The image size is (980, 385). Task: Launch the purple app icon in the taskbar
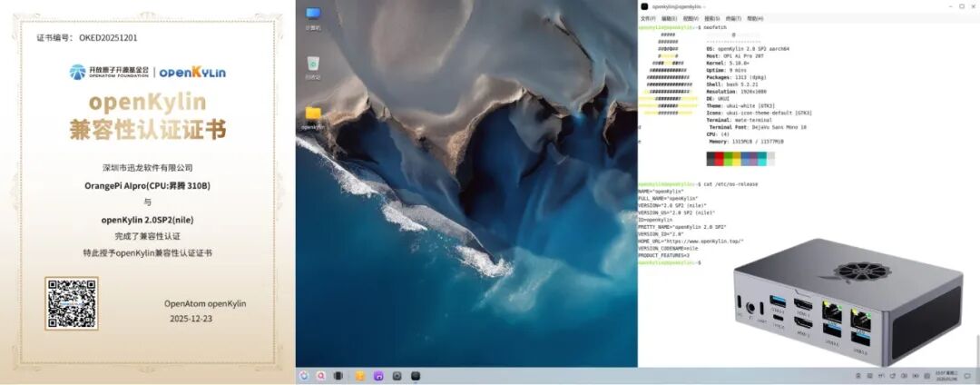[378, 375]
